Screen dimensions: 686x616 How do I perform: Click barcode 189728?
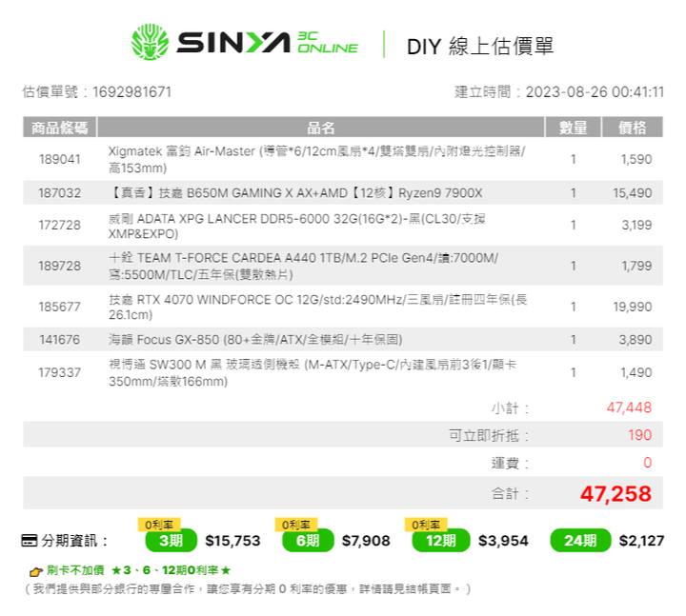point(59,266)
